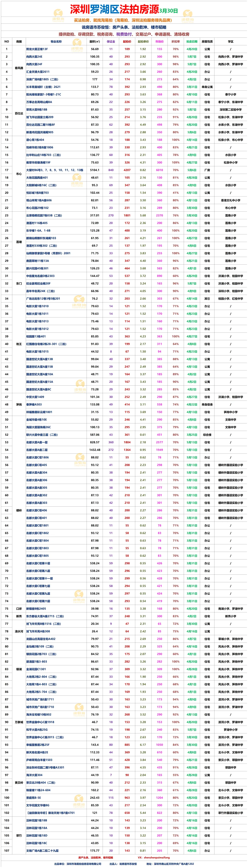Screen dimensions: 248x868
Task: Click the date label 3月30日 in the title
Action: 169,11
